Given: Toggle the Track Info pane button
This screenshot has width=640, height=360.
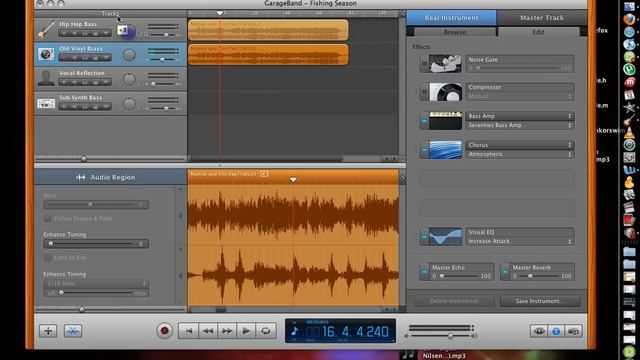Looking at the screenshot, I should tap(556, 331).
